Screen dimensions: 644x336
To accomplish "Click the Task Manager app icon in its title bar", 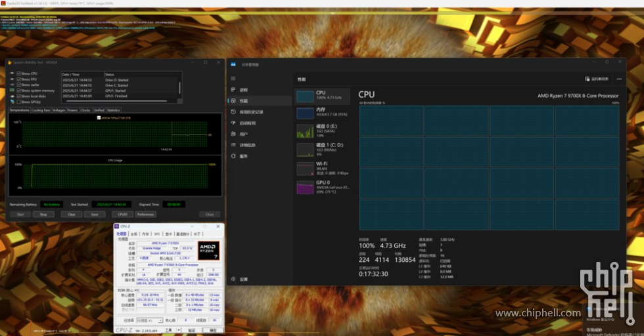I will tap(233, 64).
